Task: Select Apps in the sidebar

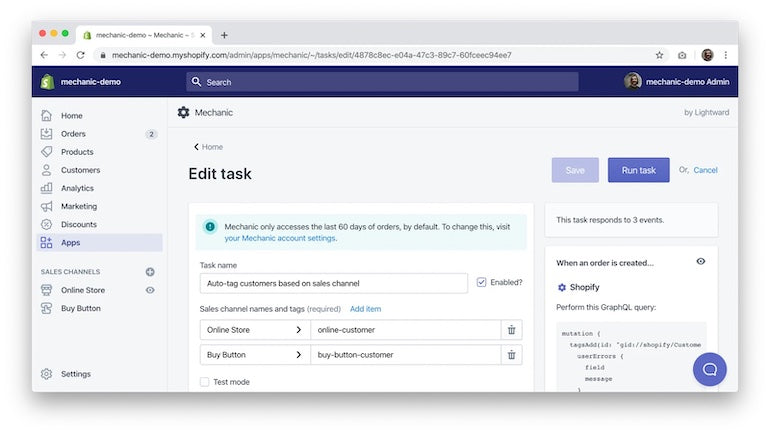Action: click(70, 242)
